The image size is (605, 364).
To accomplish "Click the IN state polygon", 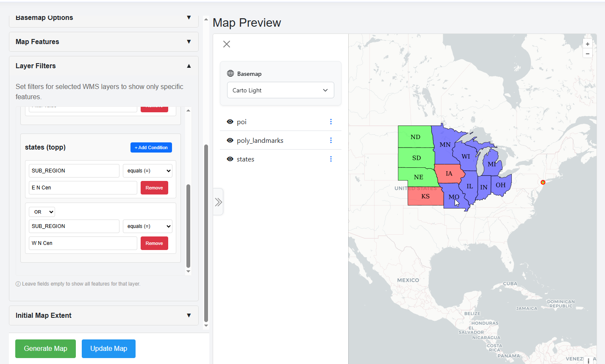I will point(483,187).
